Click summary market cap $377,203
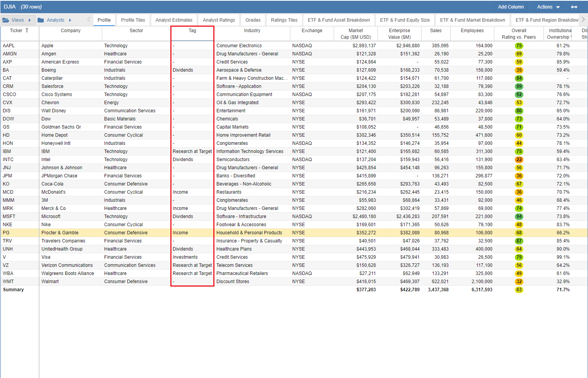Viewport: 588px width, 378px height. click(366, 290)
